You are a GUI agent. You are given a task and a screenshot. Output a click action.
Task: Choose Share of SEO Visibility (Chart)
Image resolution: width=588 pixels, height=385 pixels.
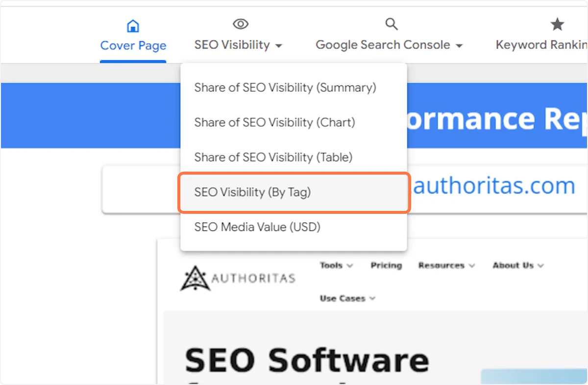coord(274,123)
